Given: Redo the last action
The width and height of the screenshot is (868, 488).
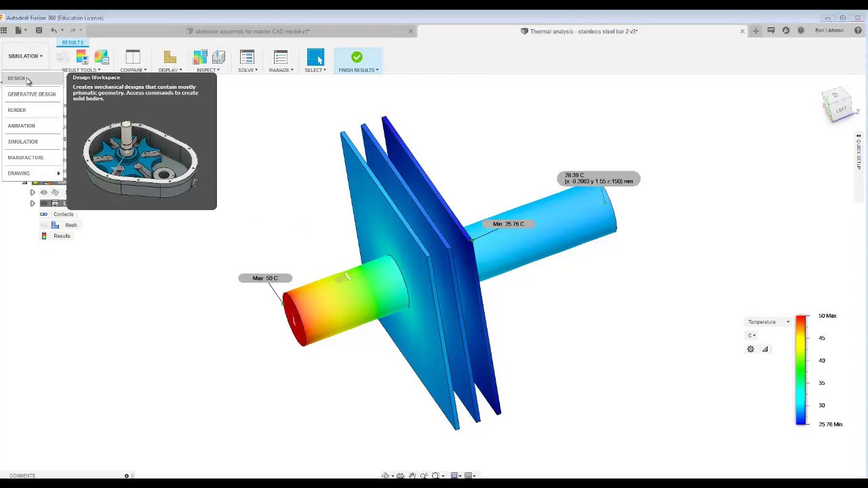Looking at the screenshot, I should (x=71, y=30).
